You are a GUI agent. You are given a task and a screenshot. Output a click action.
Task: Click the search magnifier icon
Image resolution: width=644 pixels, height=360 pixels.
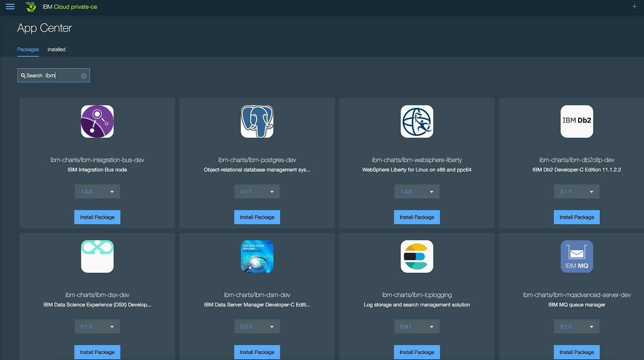tap(23, 76)
